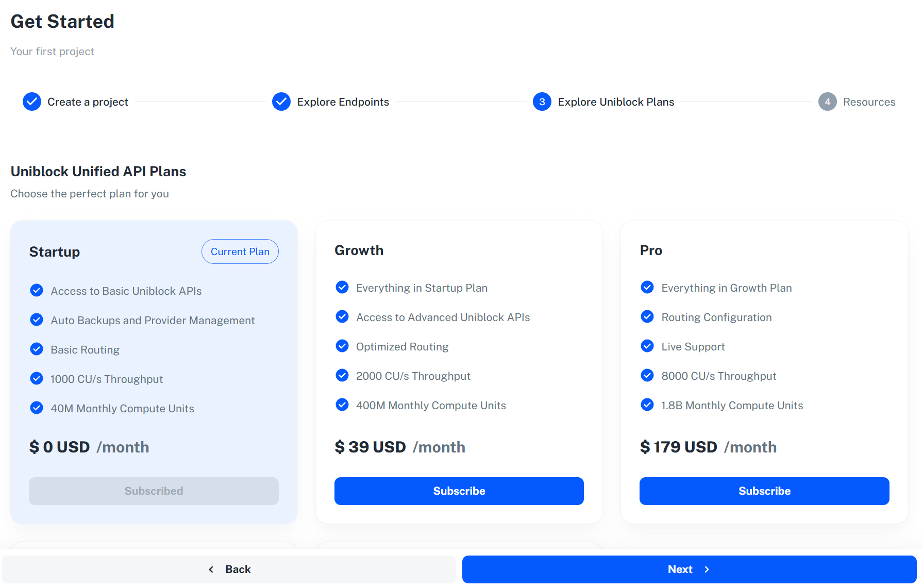Click 'Everything in Startup Plan' text
923x588 pixels.
[x=422, y=288]
